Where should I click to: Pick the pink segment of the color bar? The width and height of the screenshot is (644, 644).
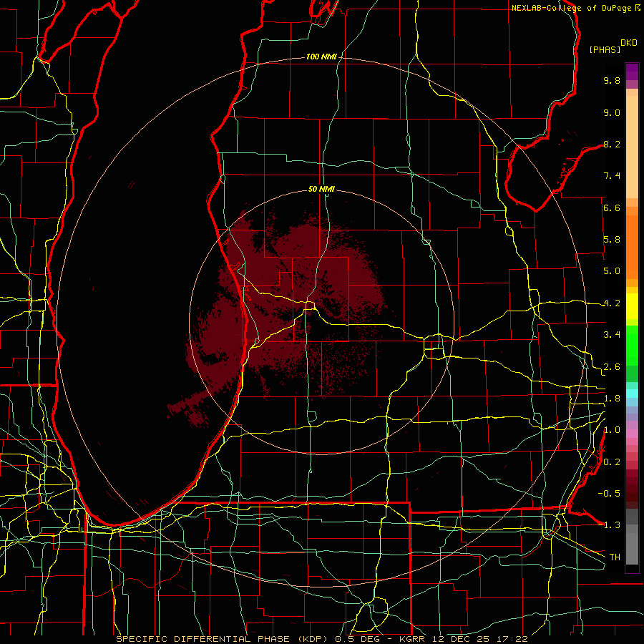(632, 434)
